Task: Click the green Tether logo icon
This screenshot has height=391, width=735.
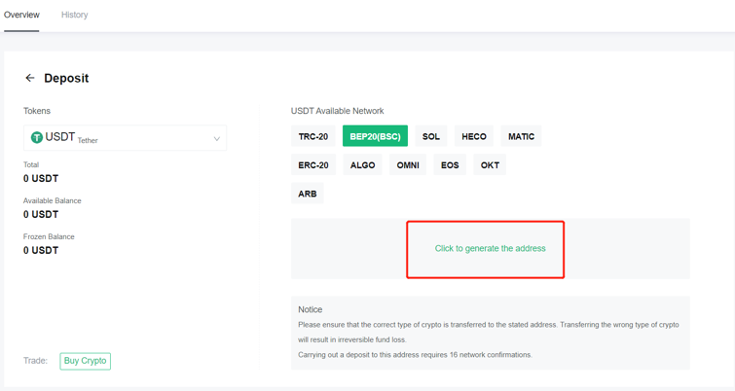Action: (x=37, y=137)
